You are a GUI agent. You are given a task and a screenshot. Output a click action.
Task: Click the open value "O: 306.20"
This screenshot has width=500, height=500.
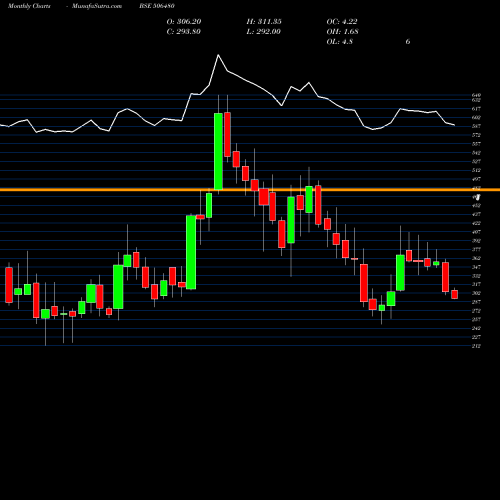tap(184, 22)
